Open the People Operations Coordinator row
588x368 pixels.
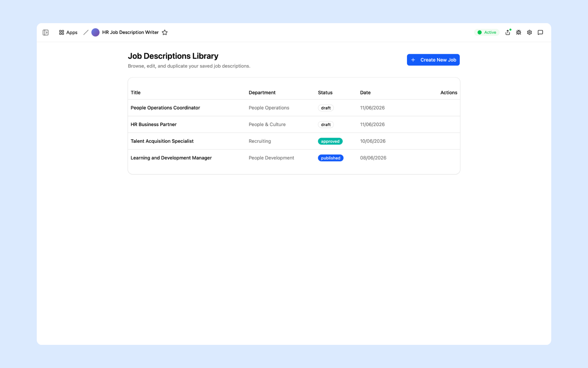[294, 108]
